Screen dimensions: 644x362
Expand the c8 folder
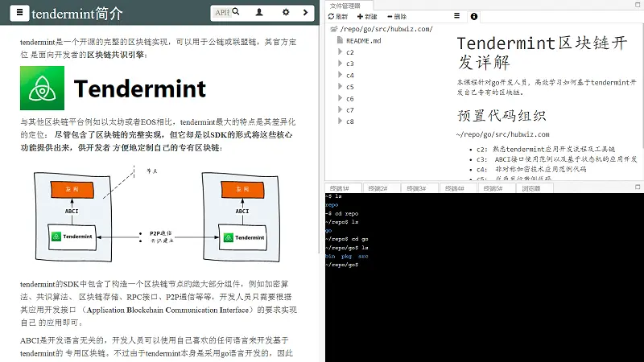click(340, 121)
